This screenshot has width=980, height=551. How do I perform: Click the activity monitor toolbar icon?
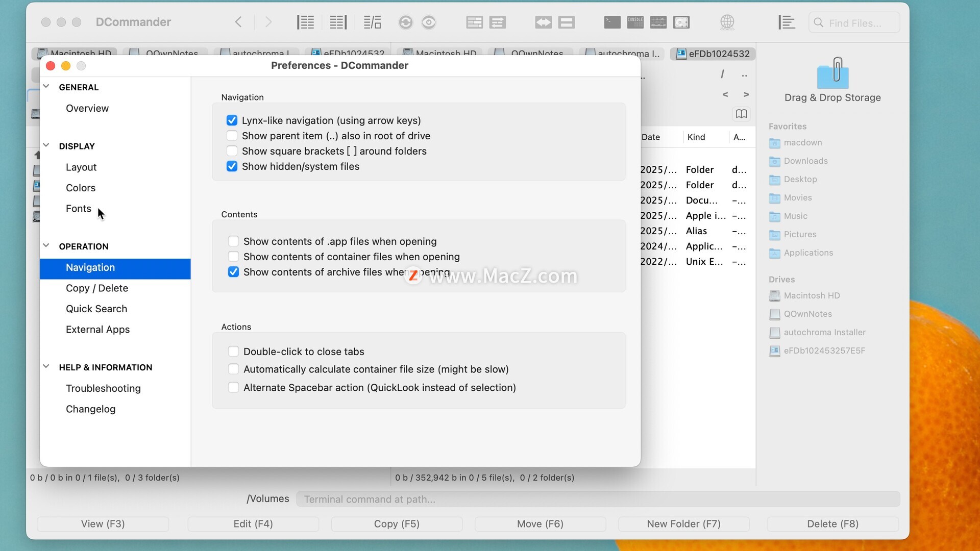pos(658,22)
